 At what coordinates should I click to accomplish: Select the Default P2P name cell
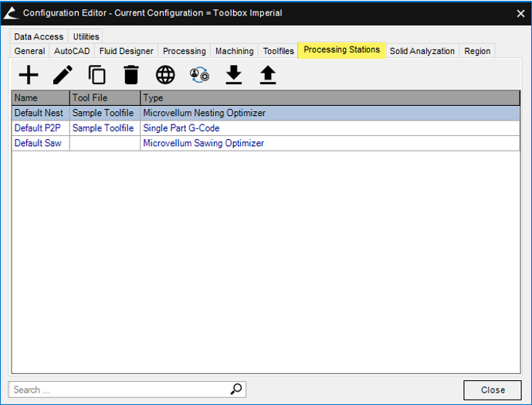coord(40,128)
